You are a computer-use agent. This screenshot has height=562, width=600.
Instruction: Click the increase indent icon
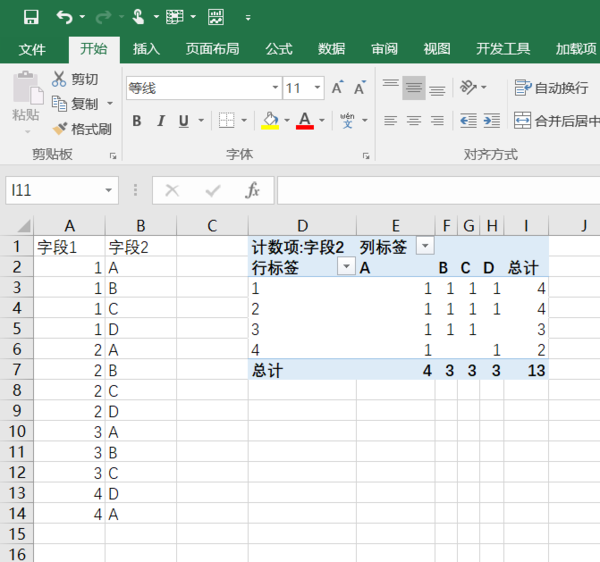(x=491, y=121)
